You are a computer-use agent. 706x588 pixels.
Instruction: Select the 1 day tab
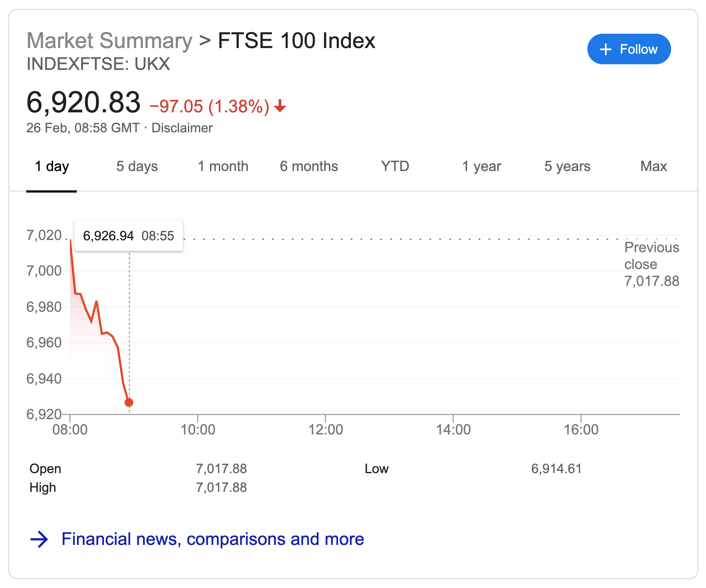52,166
